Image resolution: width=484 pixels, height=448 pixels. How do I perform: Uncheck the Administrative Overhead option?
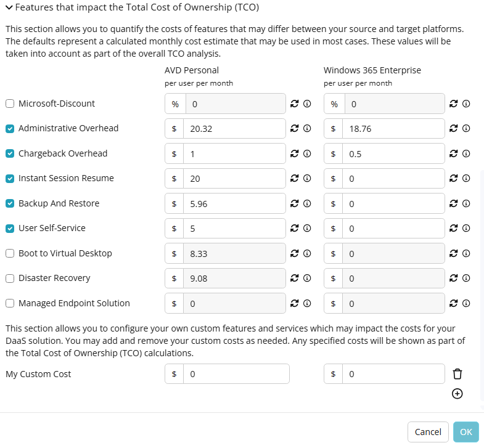(10, 129)
